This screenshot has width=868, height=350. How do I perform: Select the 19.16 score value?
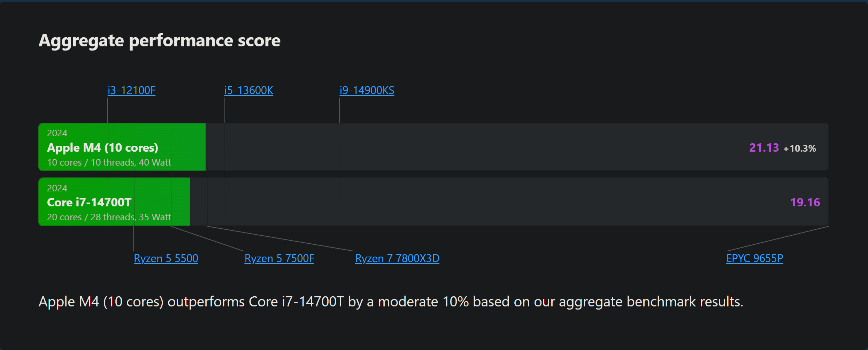(805, 203)
